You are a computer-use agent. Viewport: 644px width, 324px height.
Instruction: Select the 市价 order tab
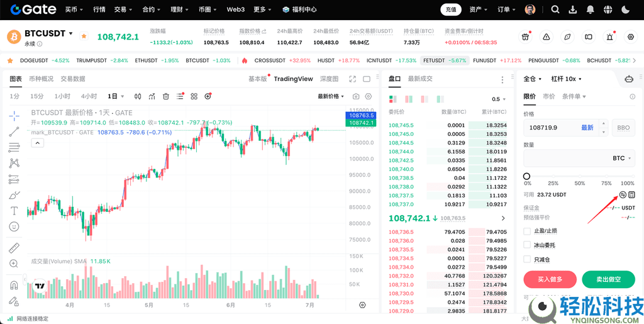pos(548,96)
